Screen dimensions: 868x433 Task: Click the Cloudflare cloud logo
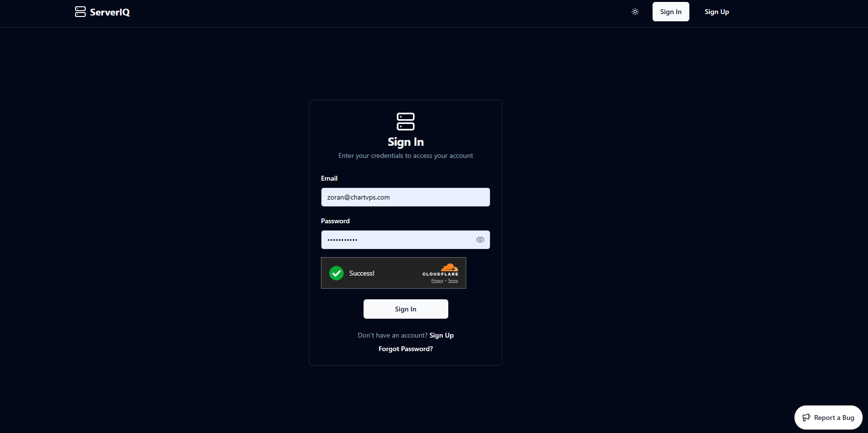(x=449, y=267)
